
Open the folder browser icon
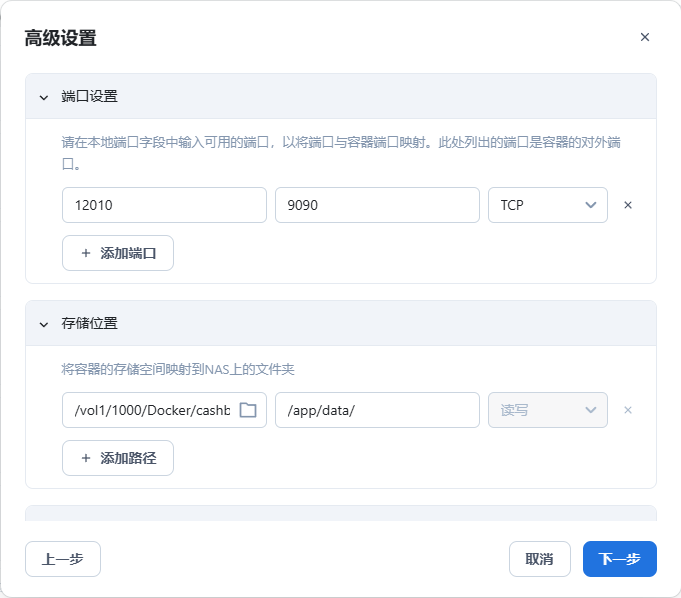pos(248,410)
